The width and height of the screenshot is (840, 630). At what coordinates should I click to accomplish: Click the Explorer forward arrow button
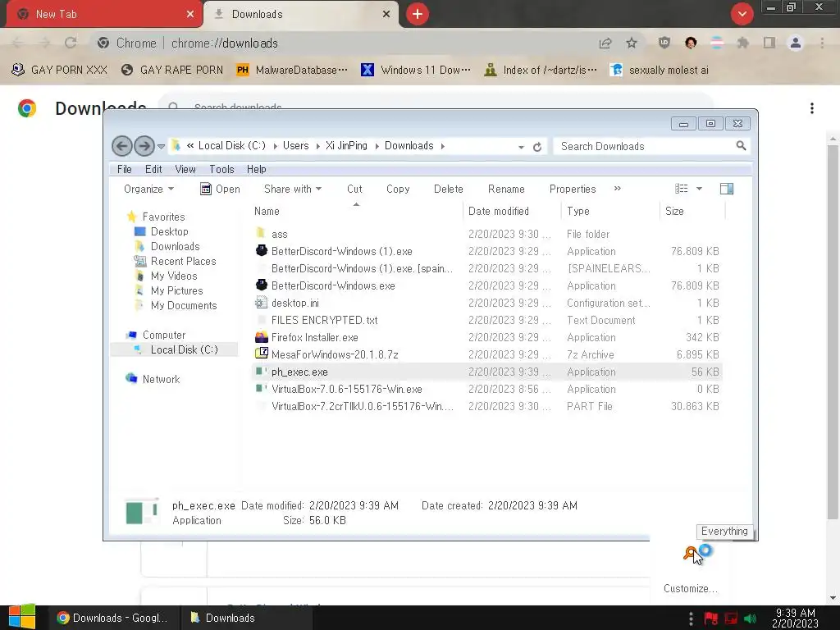[x=144, y=146]
